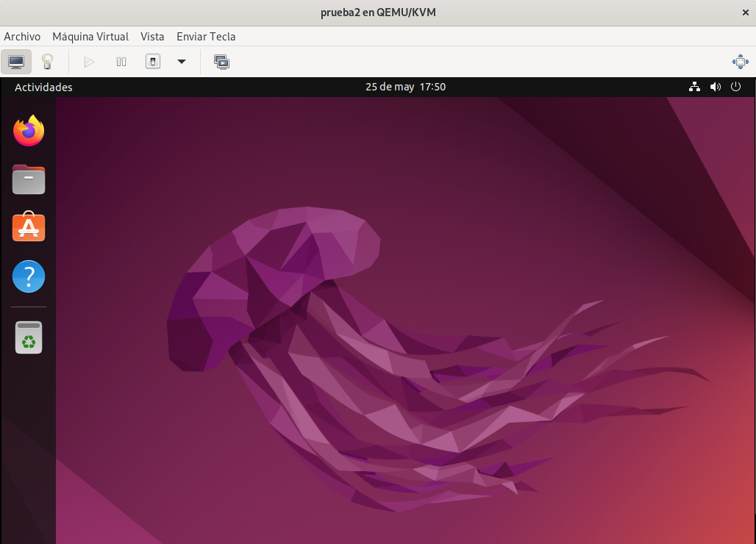Screen dimensions: 756x544
Task: Power on the virtual machine
Action: coord(89,62)
